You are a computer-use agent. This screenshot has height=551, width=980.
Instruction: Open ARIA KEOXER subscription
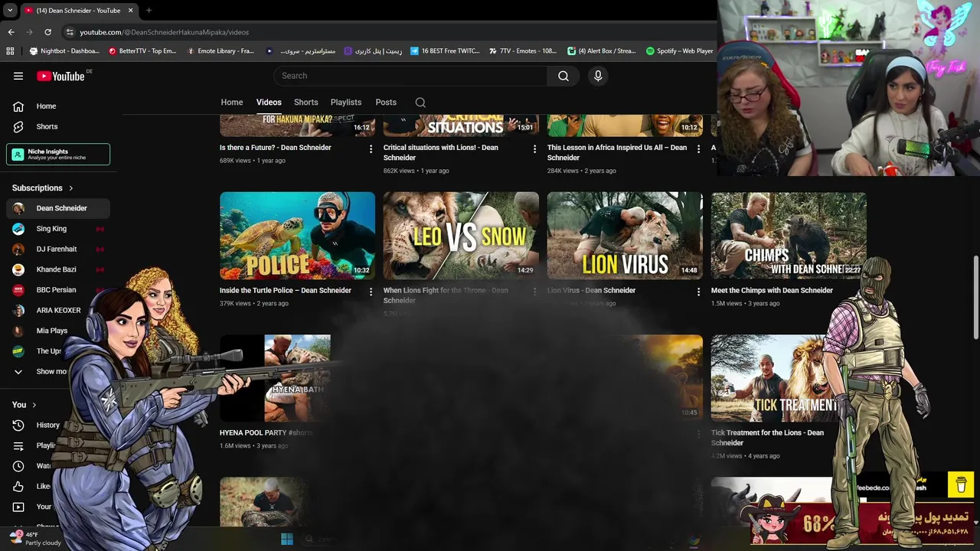pos(58,310)
